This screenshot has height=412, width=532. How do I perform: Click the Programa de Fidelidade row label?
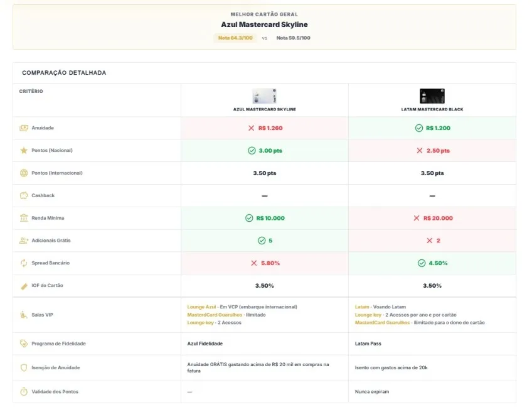[59, 344]
